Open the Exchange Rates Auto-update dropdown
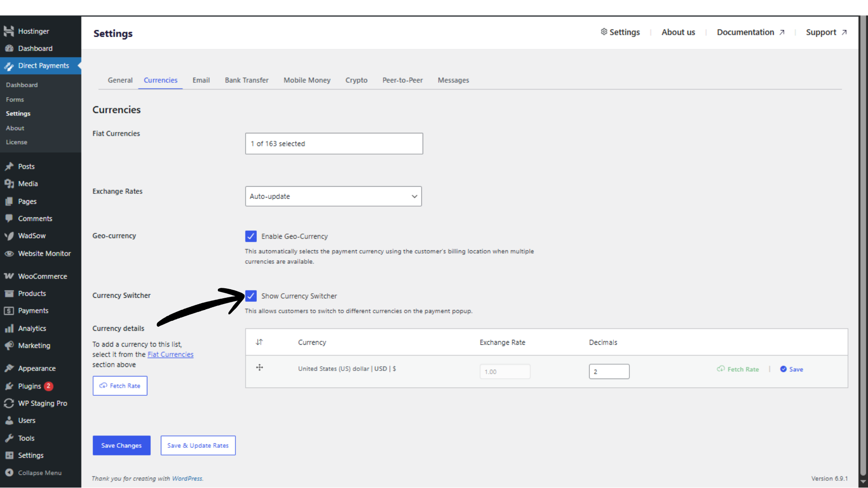Image resolution: width=868 pixels, height=488 pixels. tap(333, 197)
